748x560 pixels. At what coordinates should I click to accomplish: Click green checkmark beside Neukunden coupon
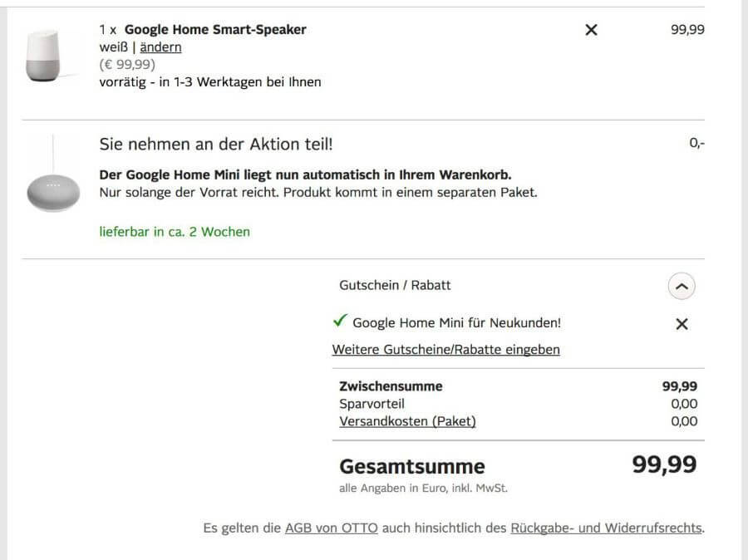point(339,322)
